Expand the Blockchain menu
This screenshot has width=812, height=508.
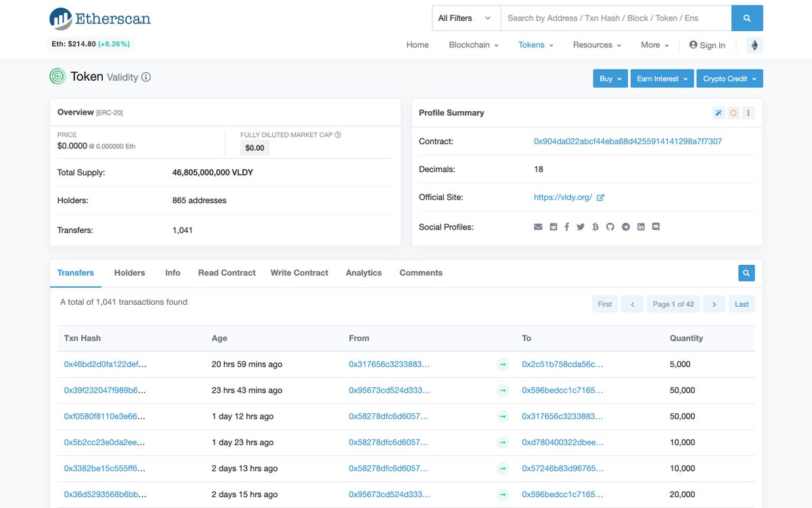pos(474,45)
